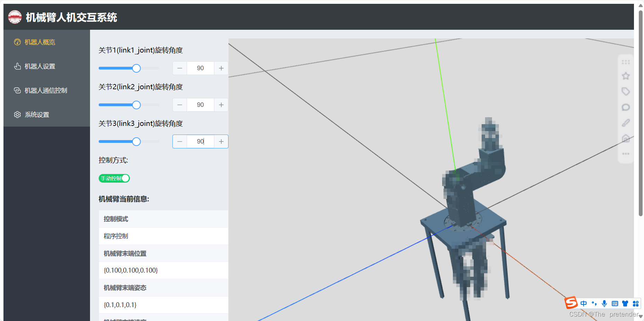644x321 pixels.
Task: Click the 机器人概览 overview dashboard icon
Action: (17, 42)
